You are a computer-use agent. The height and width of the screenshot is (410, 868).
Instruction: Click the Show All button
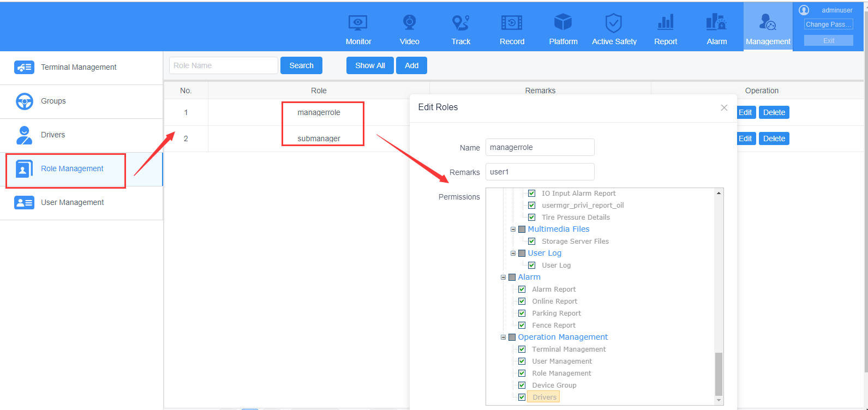370,65
